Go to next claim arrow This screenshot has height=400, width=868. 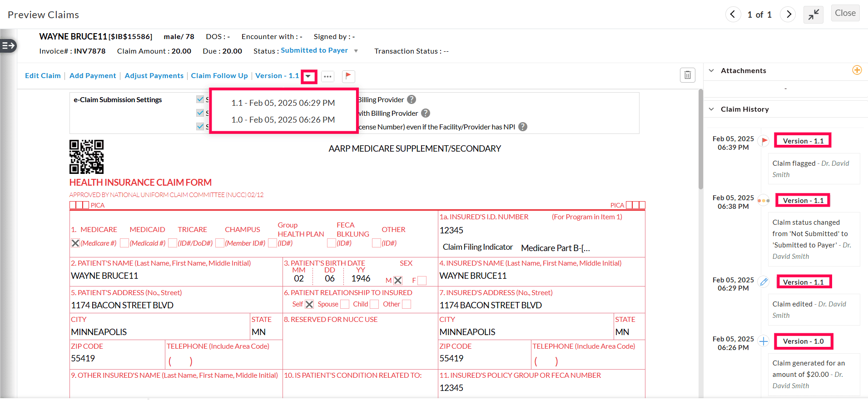[x=788, y=15]
